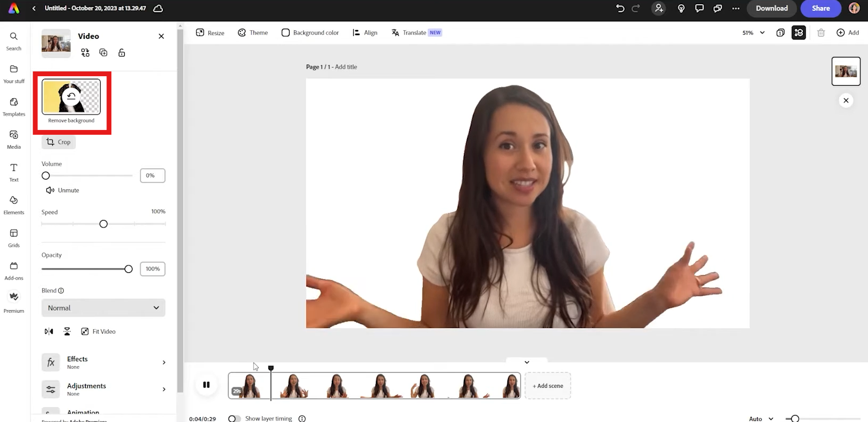Open the three-dot more options menu

tap(736, 9)
